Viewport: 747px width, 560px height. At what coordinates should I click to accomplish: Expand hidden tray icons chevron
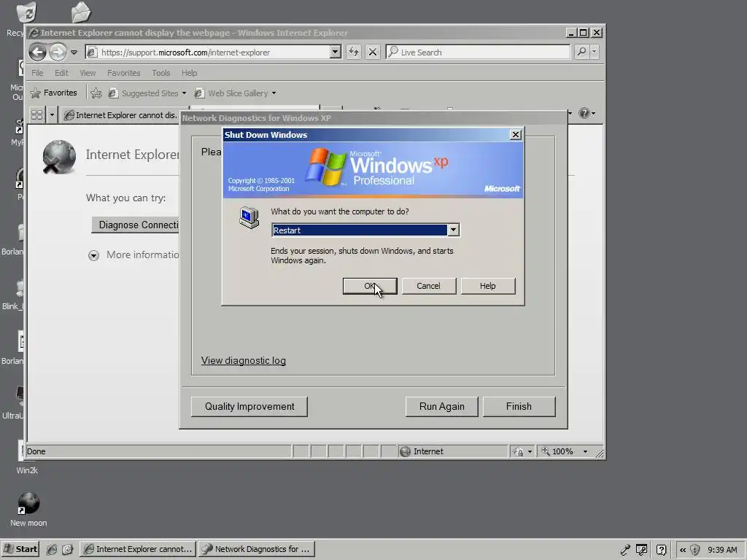pyautogui.click(x=683, y=550)
